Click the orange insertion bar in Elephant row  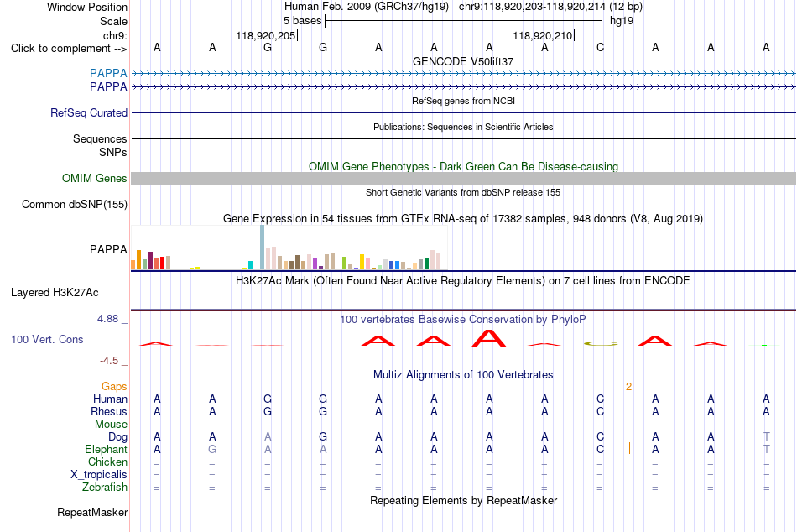point(629,448)
